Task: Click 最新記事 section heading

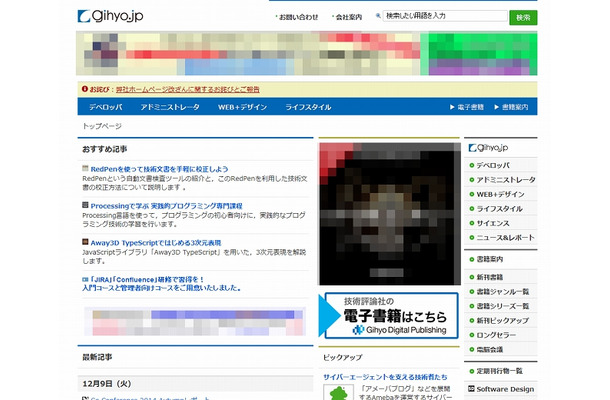Action: pos(97,357)
